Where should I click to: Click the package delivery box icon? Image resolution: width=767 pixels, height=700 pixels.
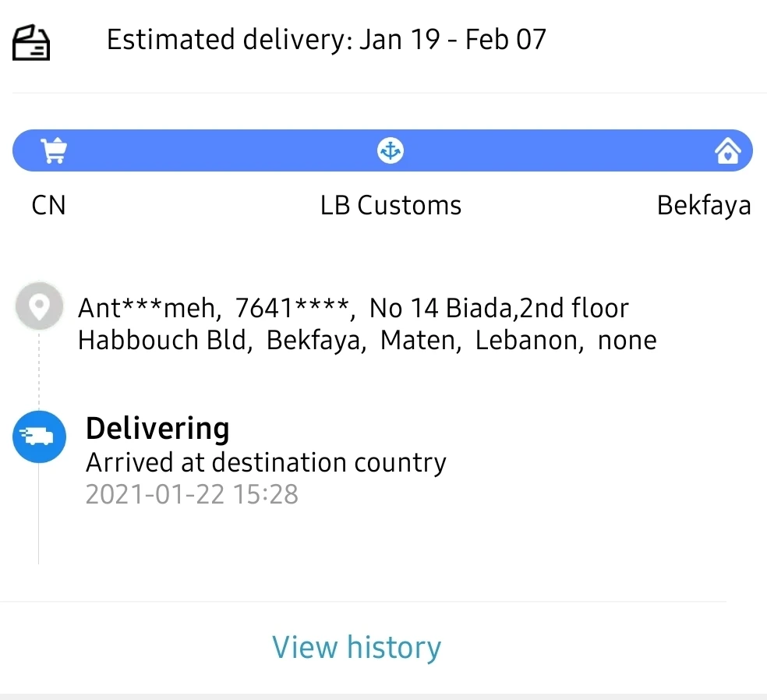pyautogui.click(x=32, y=41)
